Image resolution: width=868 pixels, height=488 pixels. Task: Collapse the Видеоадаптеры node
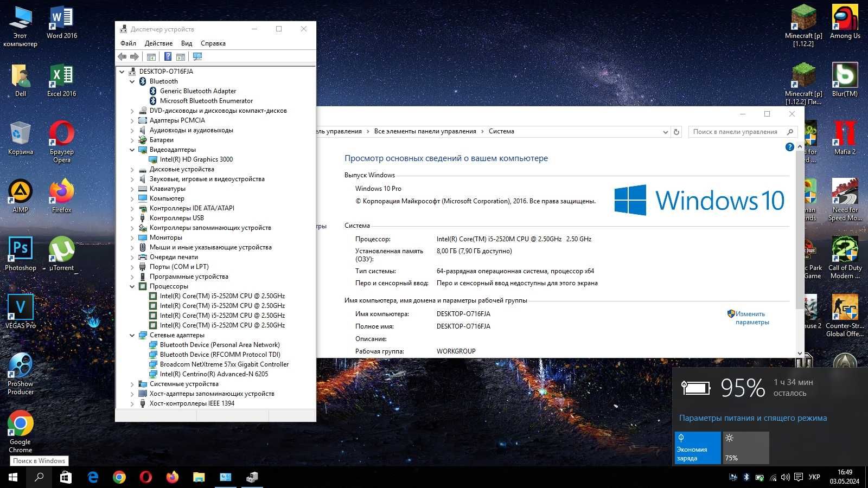tap(132, 150)
